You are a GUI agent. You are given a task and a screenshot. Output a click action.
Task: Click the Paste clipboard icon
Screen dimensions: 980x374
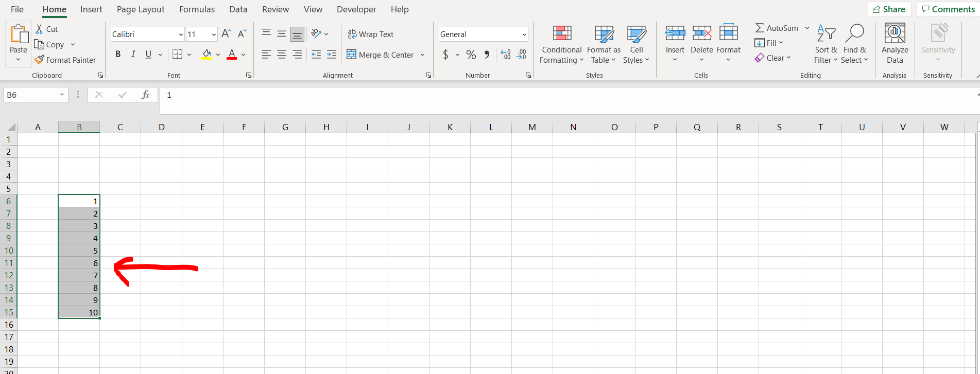[19, 34]
